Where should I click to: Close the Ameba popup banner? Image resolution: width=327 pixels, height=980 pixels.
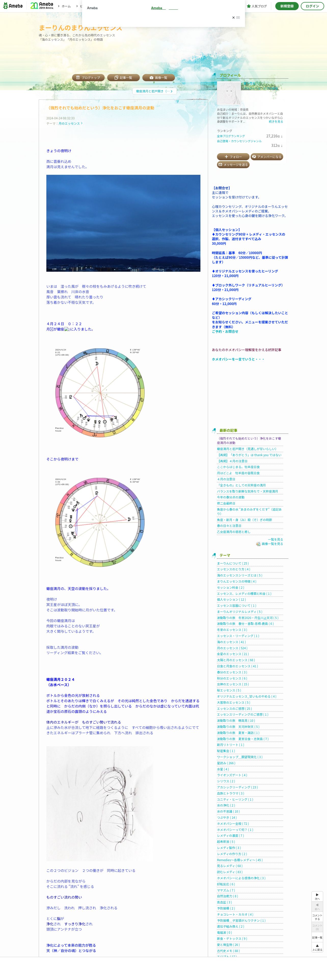click(236, 18)
